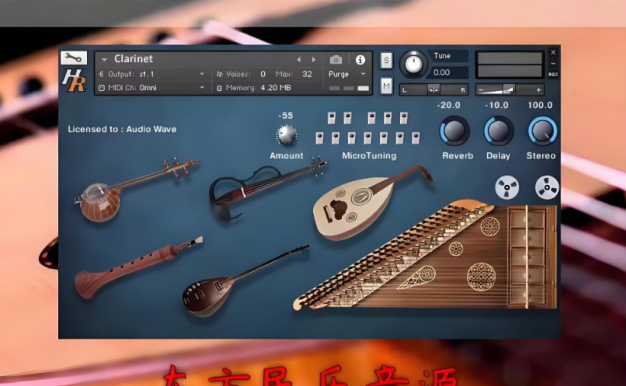
Task: Open the Purge dropdown menu
Action: coord(347,74)
